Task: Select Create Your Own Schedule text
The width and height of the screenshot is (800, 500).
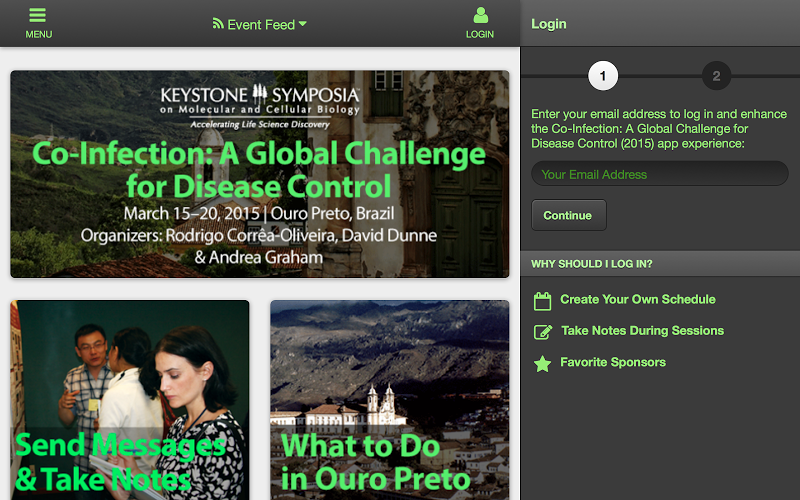Action: point(638,299)
